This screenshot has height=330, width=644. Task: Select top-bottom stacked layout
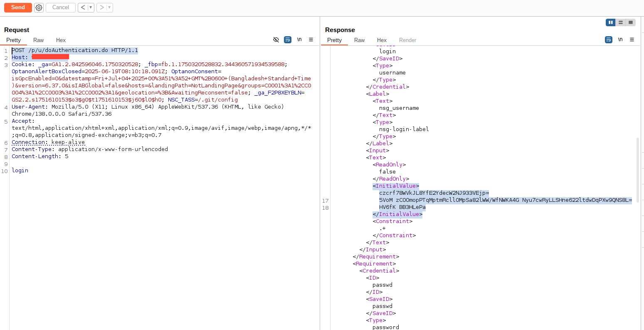(621, 22)
